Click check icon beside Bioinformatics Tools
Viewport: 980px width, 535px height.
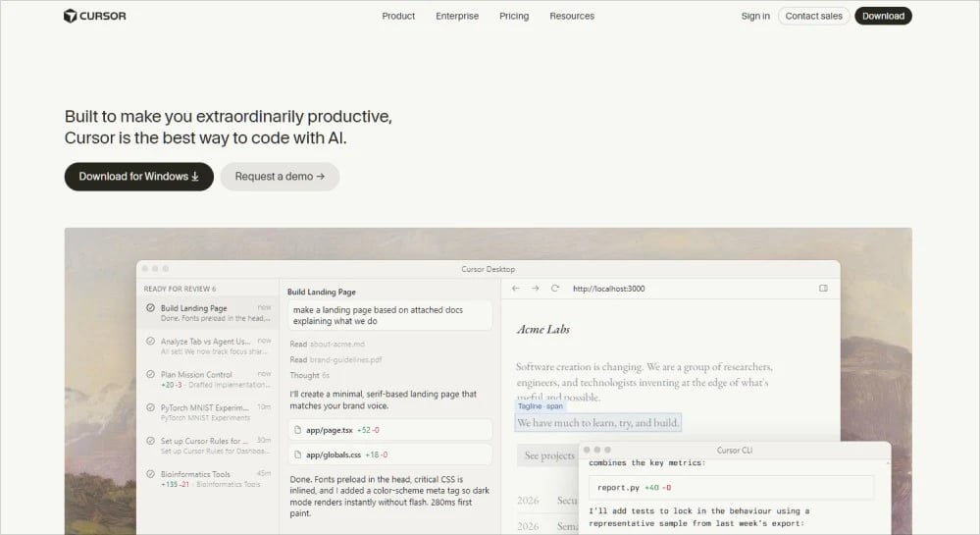click(x=151, y=474)
